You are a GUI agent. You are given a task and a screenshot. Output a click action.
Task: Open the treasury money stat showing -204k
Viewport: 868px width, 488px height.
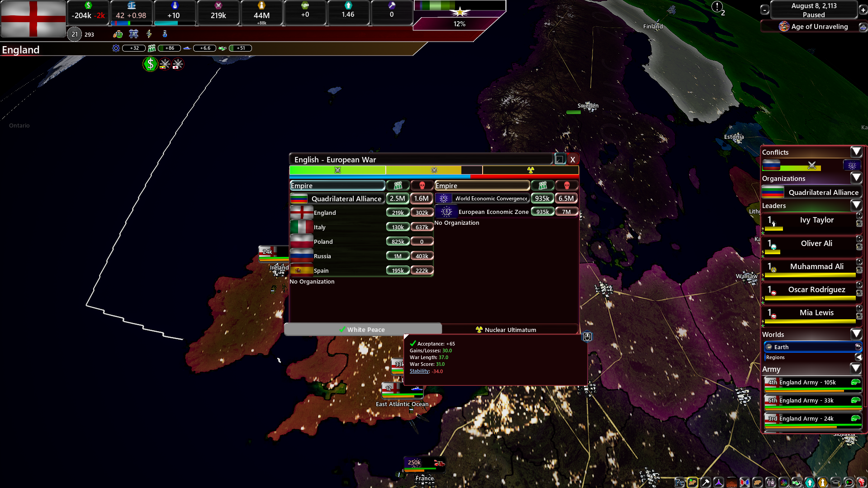[x=88, y=13]
